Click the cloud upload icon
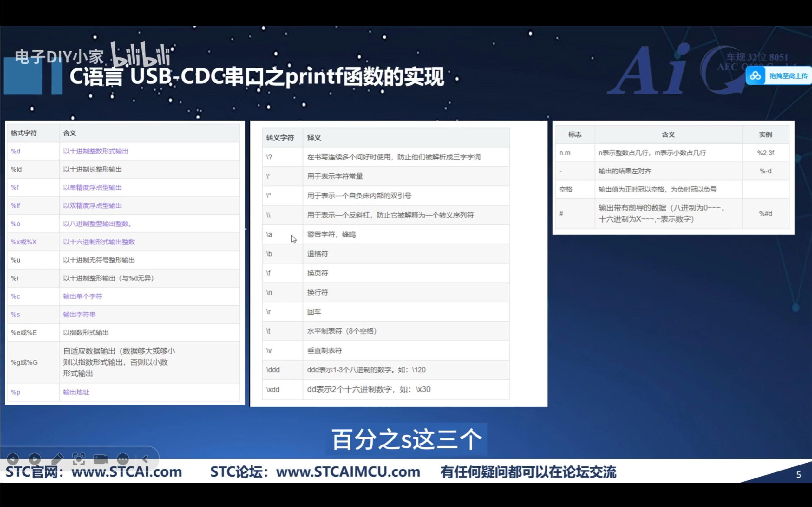 coord(755,76)
